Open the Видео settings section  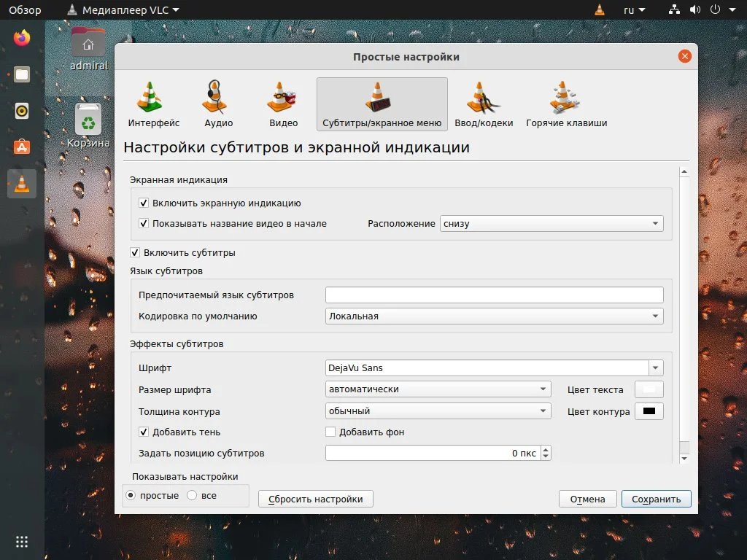(282, 102)
